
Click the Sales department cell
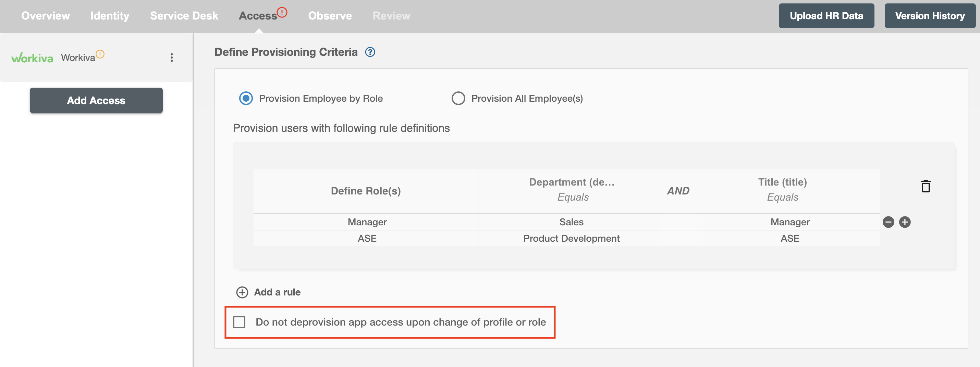[x=572, y=222]
